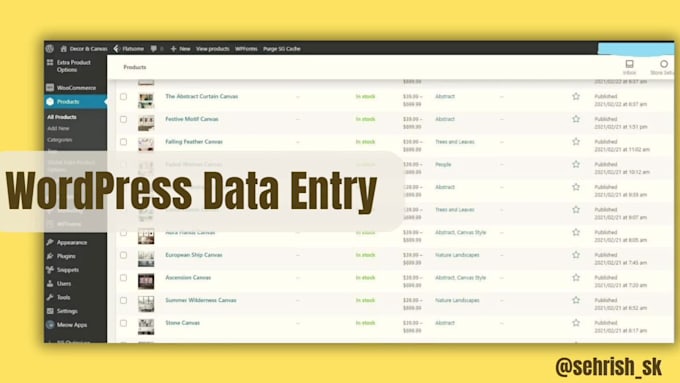The image size is (680, 383).
Task: Open Festive Motif Canvas product link
Action: 192,119
